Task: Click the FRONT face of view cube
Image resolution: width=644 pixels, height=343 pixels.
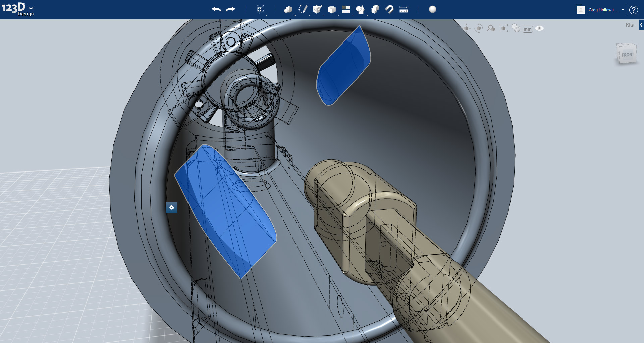Action: click(x=628, y=55)
